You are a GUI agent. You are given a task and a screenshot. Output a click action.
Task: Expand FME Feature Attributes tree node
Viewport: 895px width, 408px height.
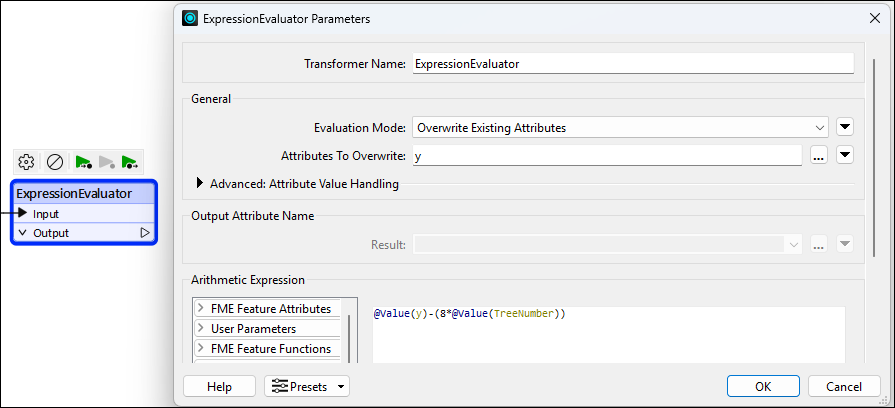(201, 309)
